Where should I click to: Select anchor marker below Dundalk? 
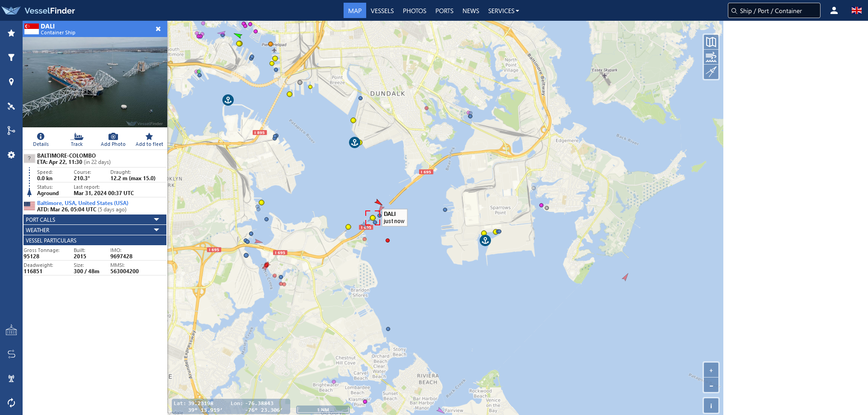354,143
